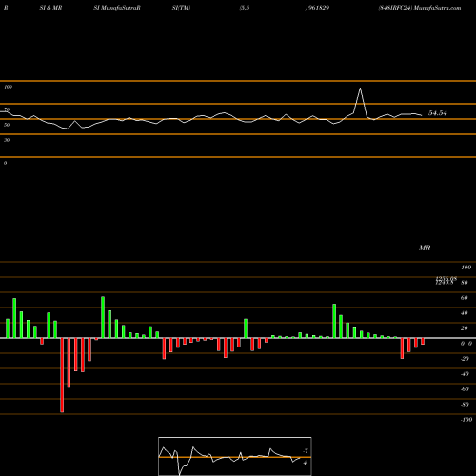
Task: Click the (5,5 parameter text in header
Action: (x=245, y=8)
